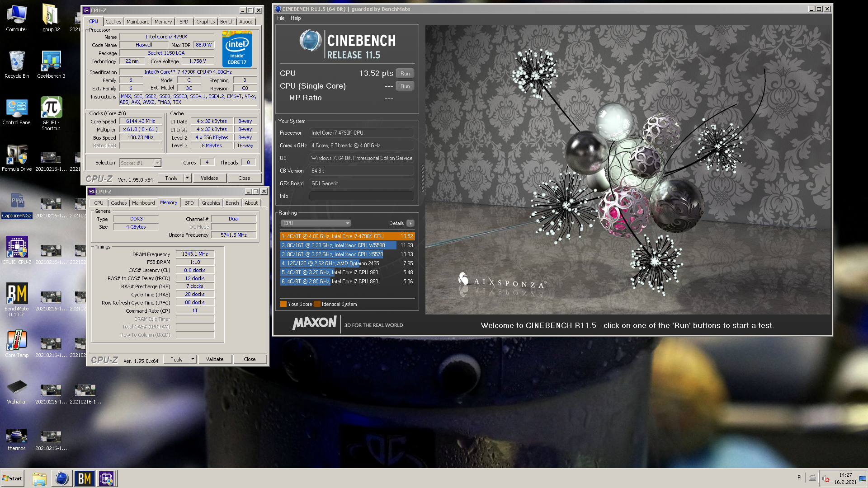Open the CPU ranking dropdown in Cinebench
The height and width of the screenshot is (488, 868).
(x=316, y=223)
